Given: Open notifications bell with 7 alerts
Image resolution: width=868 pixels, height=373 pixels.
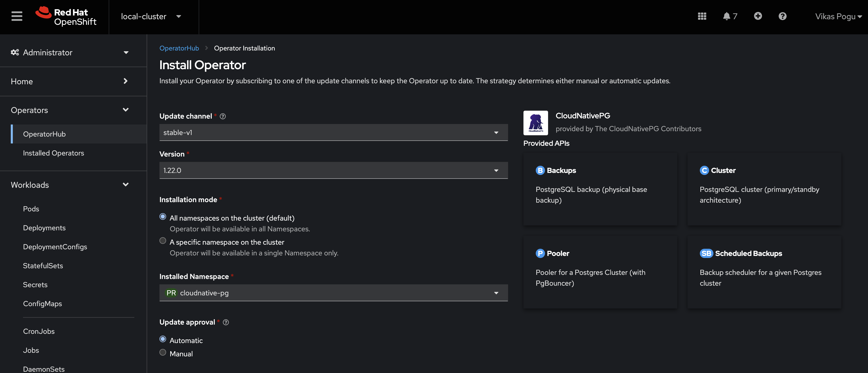Looking at the screenshot, I should click(730, 16).
